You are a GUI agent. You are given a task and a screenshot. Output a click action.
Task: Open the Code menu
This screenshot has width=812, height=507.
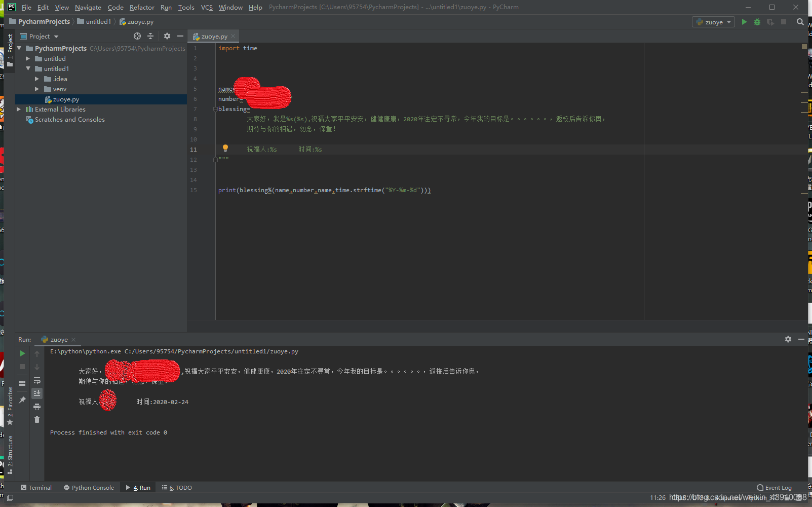tap(115, 7)
